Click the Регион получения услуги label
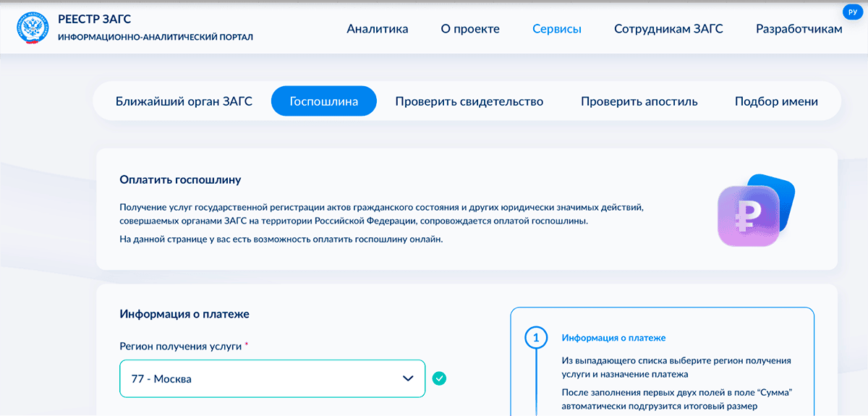Viewport: 868px width, 416px height. pos(181,347)
